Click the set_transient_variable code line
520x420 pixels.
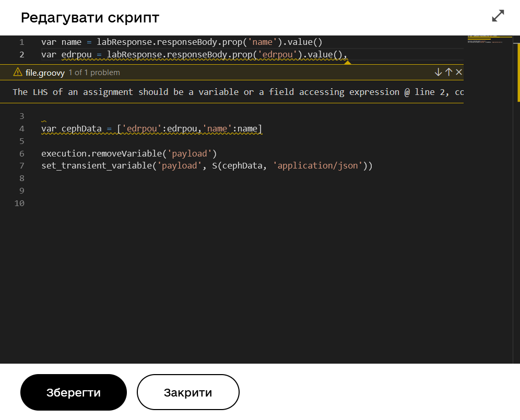pyautogui.click(x=207, y=165)
